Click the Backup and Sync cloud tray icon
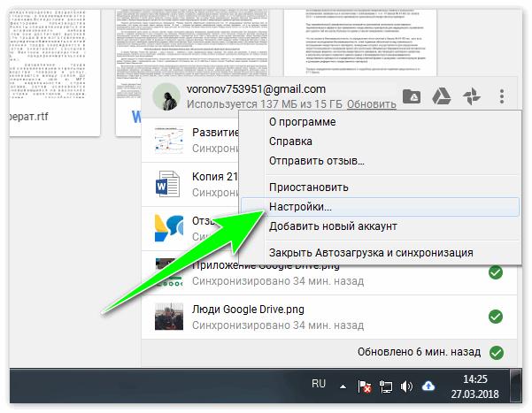 [x=428, y=386]
